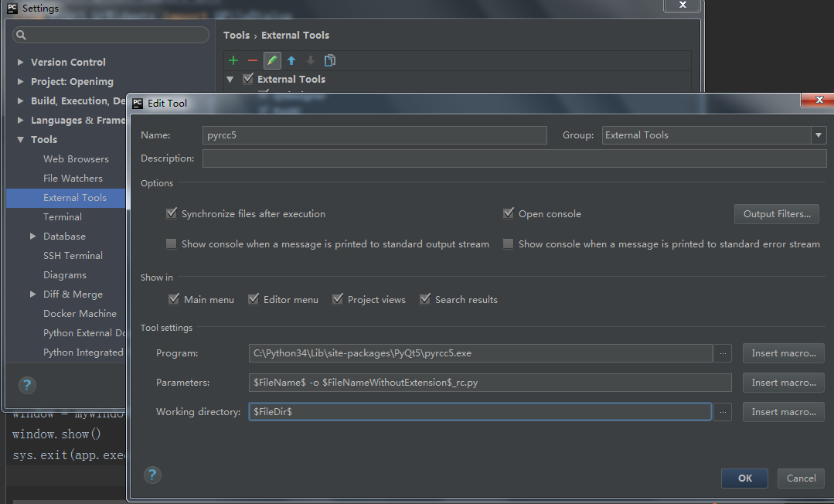The width and height of the screenshot is (834, 504).
Task: Insert macro for Parameters field
Action: click(x=784, y=383)
